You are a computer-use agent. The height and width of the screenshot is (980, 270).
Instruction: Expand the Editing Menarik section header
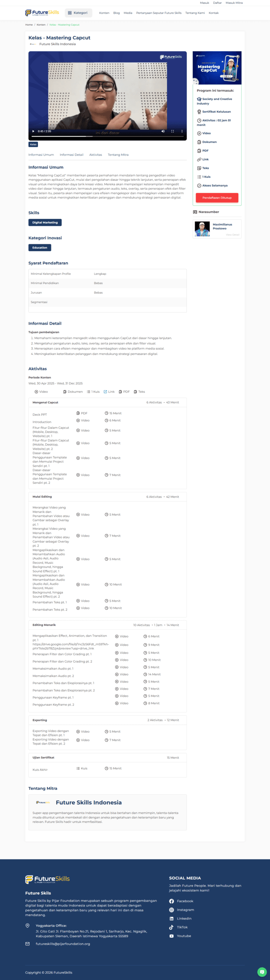pyautogui.click(x=107, y=625)
